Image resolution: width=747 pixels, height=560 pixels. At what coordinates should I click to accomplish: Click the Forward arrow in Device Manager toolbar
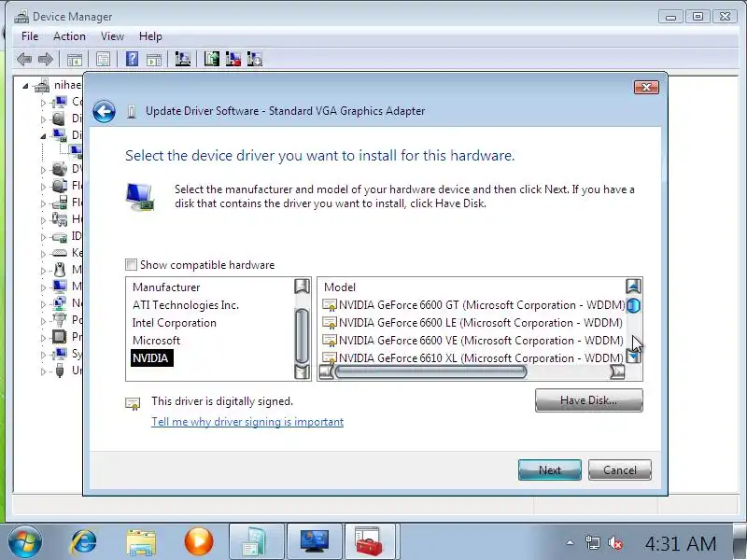coord(45,60)
